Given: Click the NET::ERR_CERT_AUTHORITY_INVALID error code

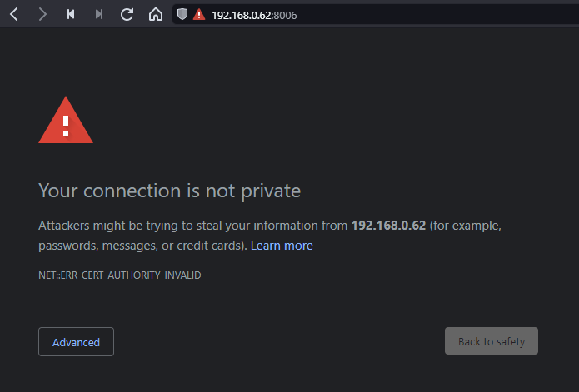Looking at the screenshot, I should [119, 275].
